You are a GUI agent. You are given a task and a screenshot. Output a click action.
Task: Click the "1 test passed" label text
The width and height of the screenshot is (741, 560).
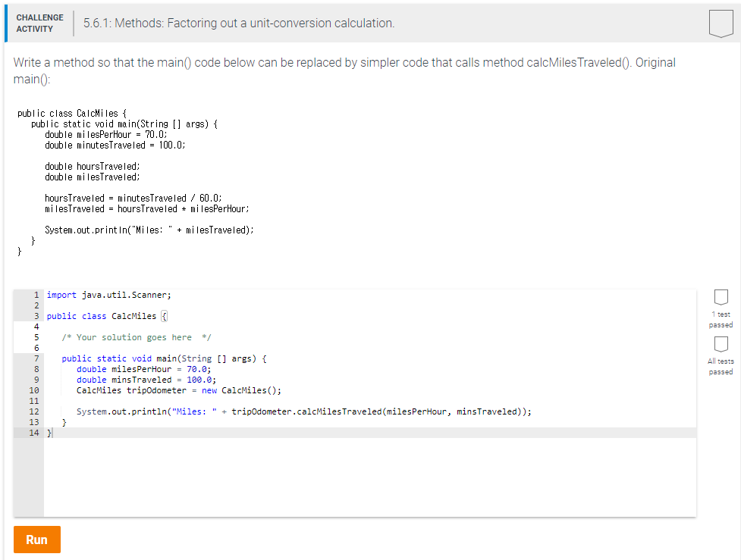point(720,318)
